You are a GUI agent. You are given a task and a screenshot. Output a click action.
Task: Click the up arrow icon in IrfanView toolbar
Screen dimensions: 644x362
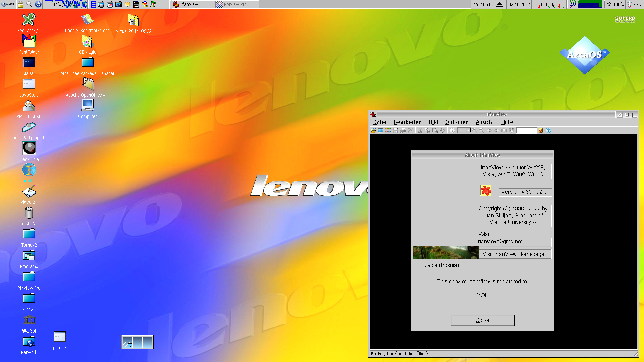point(504,131)
